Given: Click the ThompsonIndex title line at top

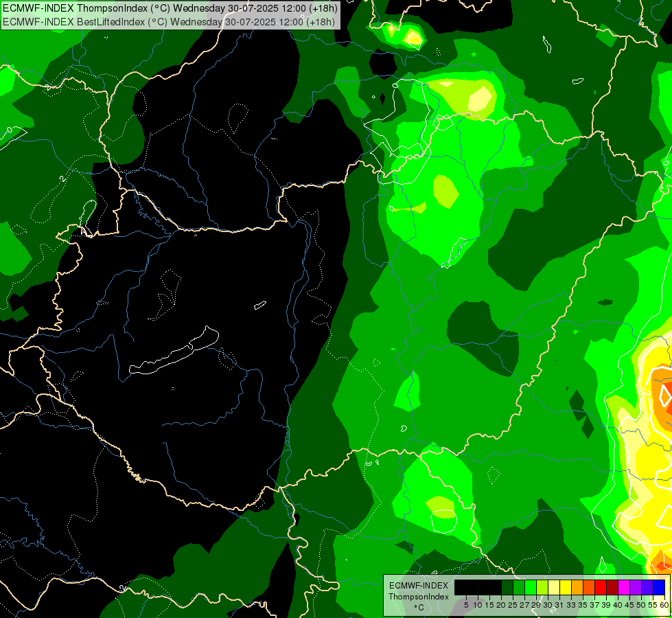Looking at the screenshot, I should click(x=170, y=8).
